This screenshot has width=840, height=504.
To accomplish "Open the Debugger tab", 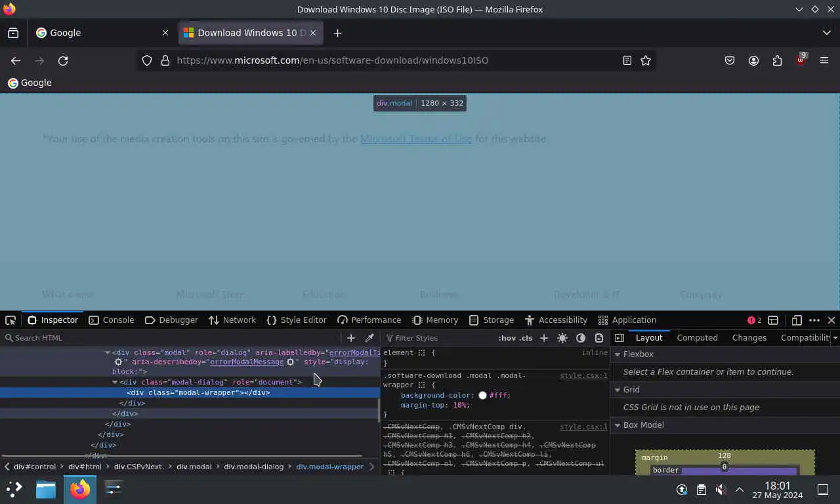I will 171,320.
